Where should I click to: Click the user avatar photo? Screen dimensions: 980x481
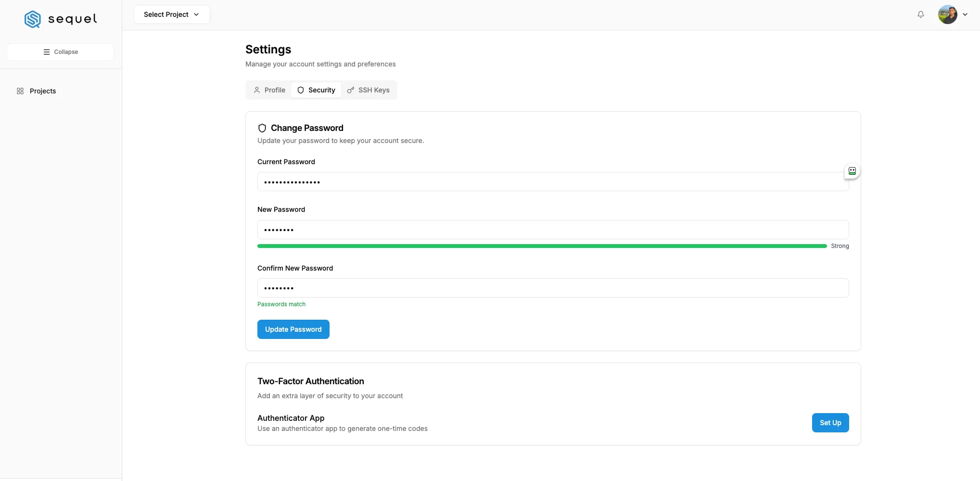948,14
